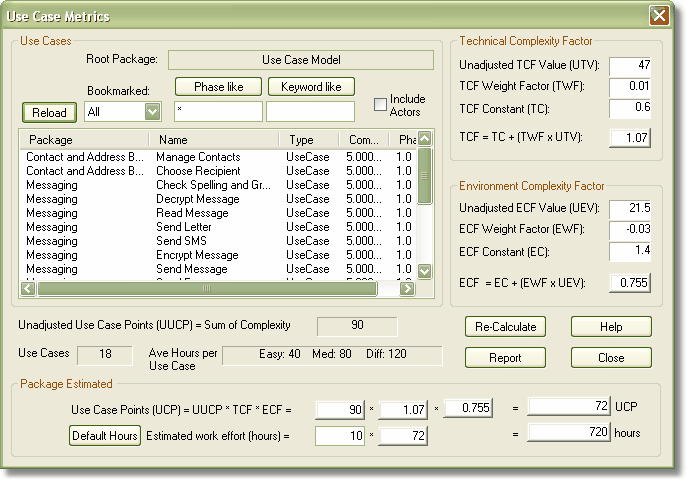Click the Reload button
Viewport: 687px width, 481px height.
(x=49, y=112)
